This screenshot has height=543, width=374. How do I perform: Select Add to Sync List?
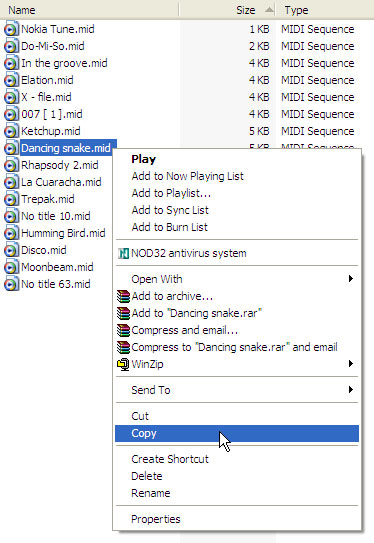tap(237, 210)
